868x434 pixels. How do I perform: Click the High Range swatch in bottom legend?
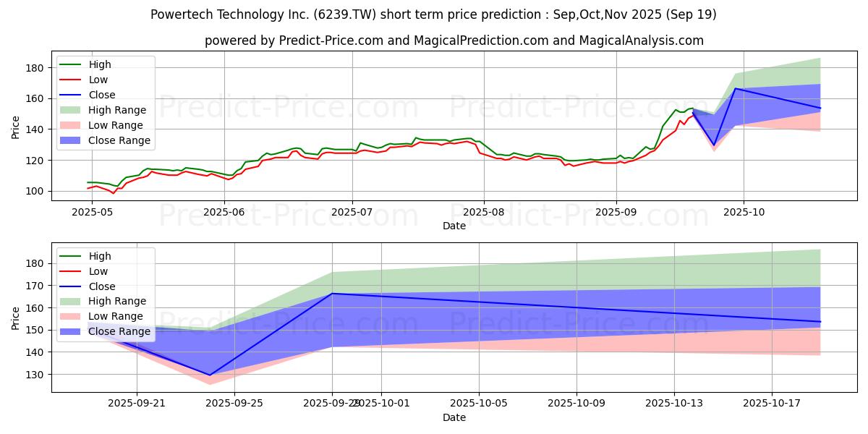[72, 301]
